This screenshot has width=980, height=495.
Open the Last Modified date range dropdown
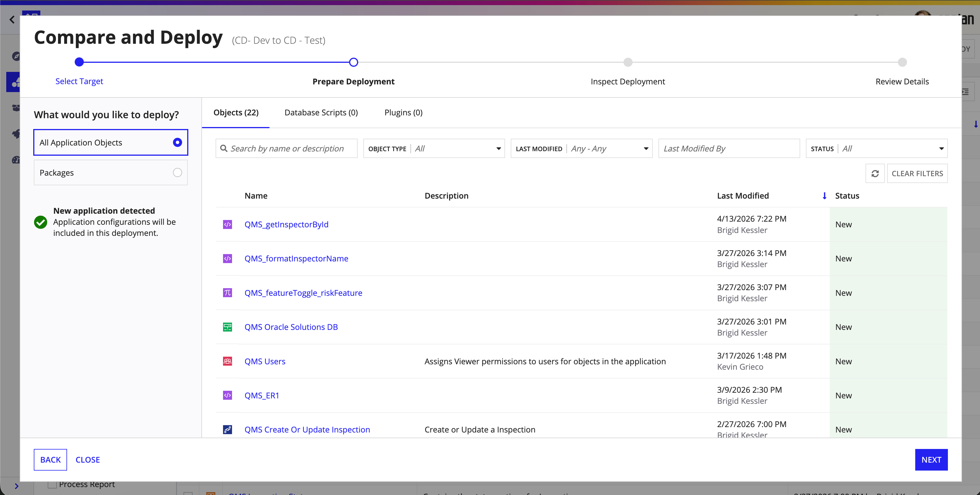(x=581, y=148)
